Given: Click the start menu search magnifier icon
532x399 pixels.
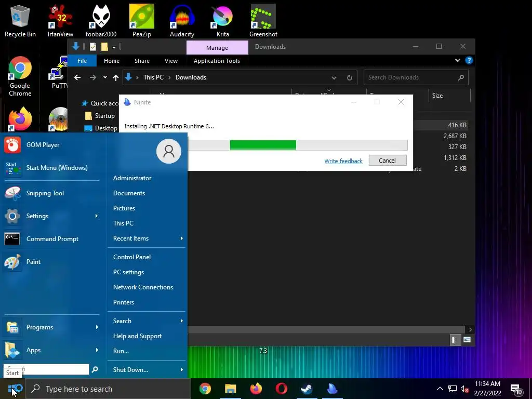Looking at the screenshot, I should [95, 369].
